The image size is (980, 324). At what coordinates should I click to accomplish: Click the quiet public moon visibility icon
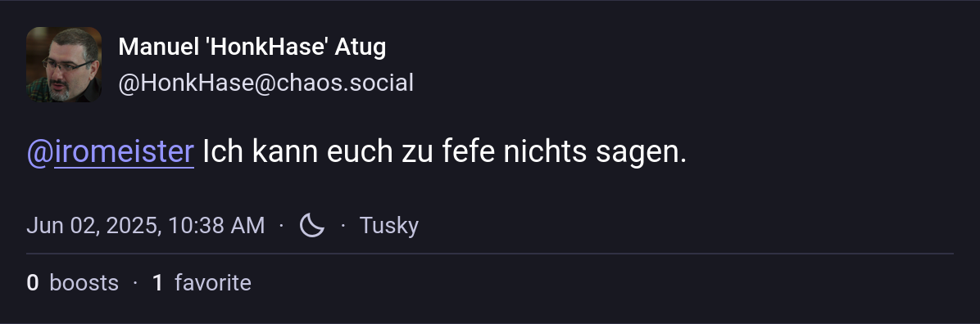[x=312, y=225]
